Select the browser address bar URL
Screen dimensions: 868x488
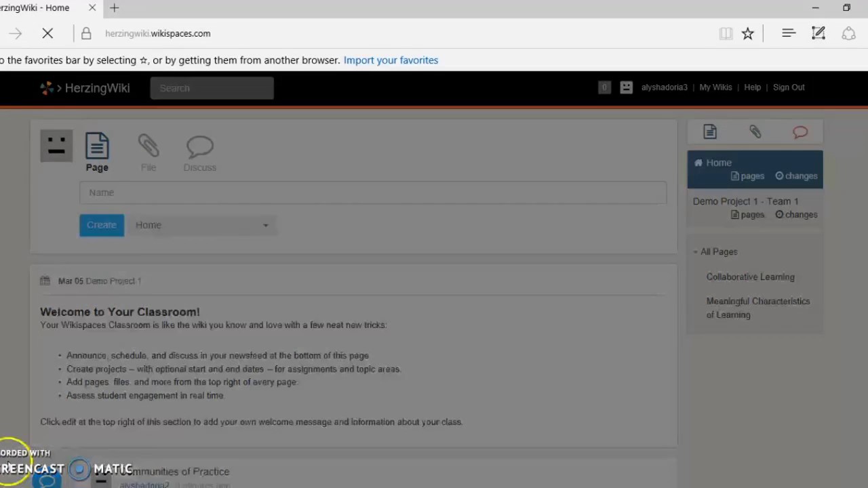coord(158,33)
